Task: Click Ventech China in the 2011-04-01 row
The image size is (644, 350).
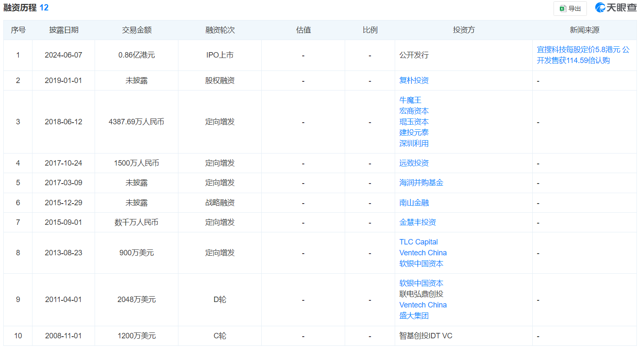Action: pos(423,305)
